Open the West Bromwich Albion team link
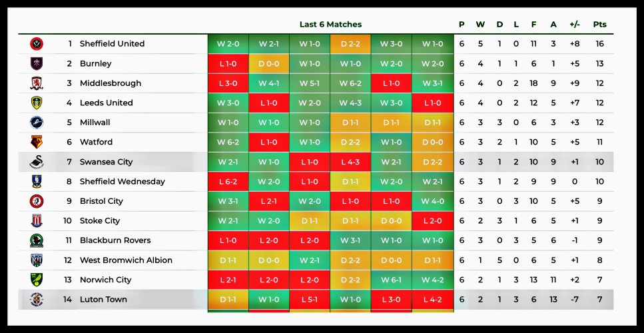The width and height of the screenshot is (644, 333). point(126,260)
